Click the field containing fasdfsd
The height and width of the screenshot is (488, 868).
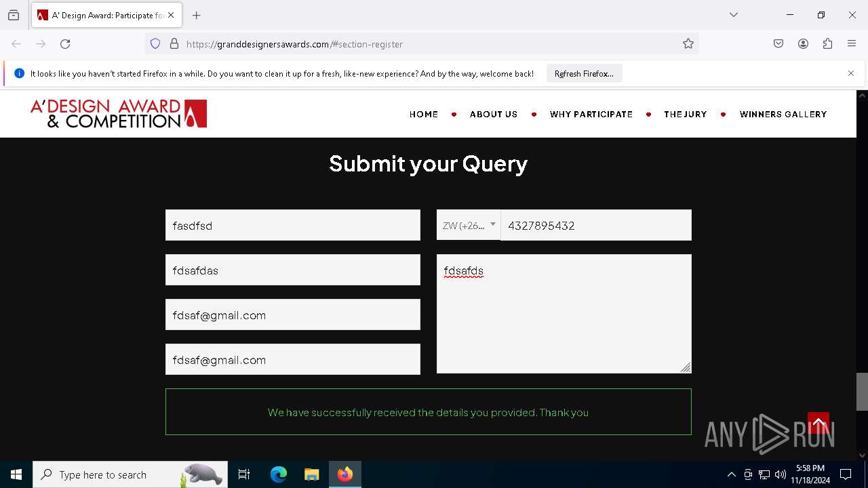pos(293,225)
